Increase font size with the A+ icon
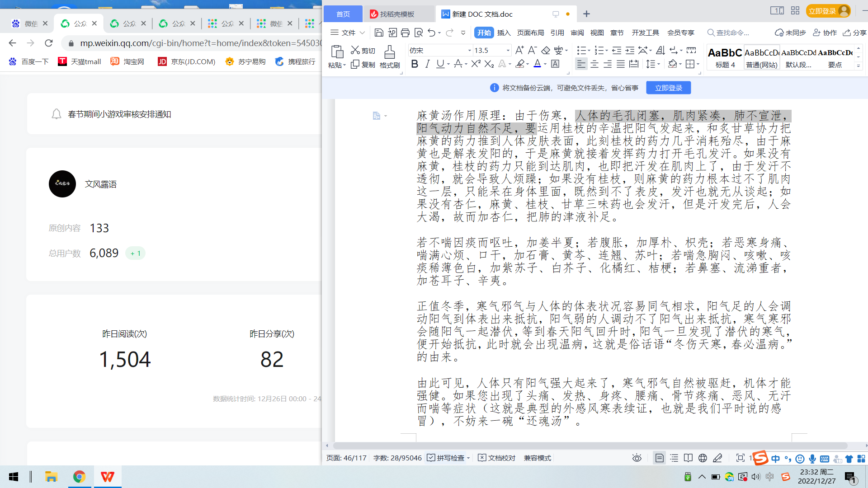 click(x=519, y=50)
